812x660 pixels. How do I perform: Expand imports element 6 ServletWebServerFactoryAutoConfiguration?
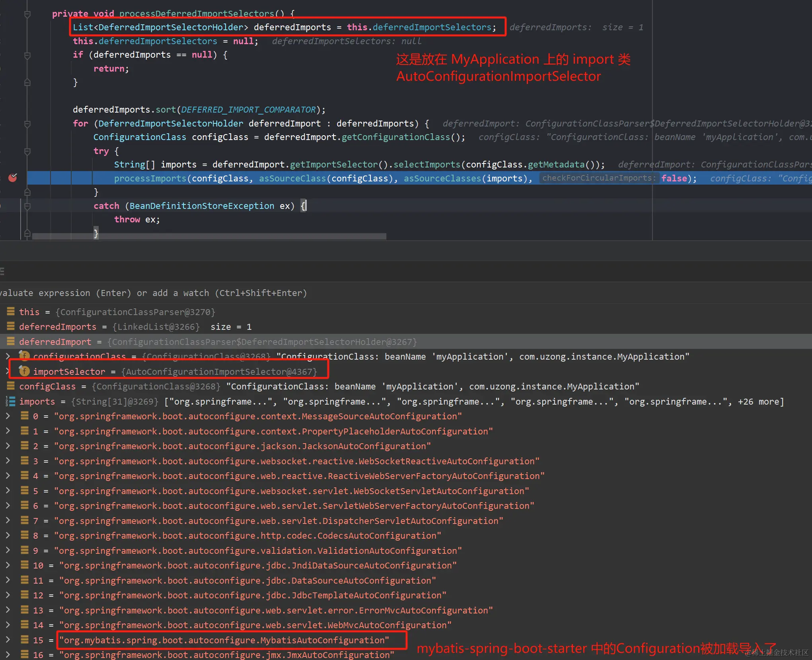click(8, 505)
